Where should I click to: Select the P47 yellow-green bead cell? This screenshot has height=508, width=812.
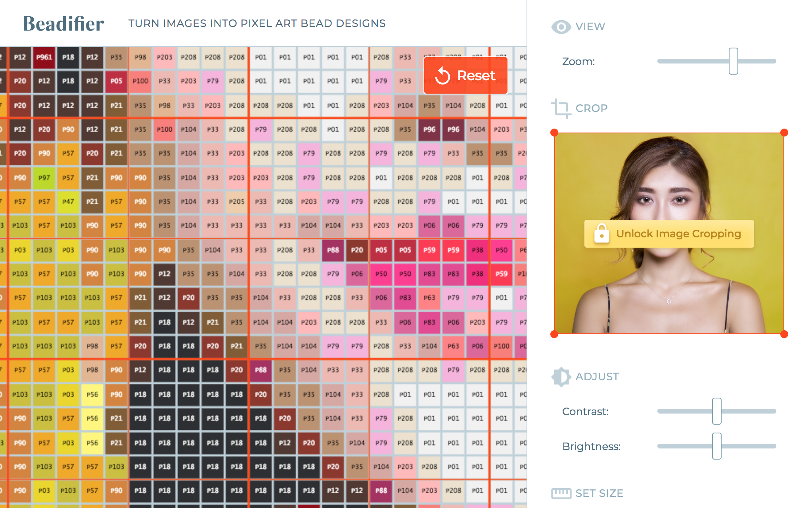click(x=68, y=202)
